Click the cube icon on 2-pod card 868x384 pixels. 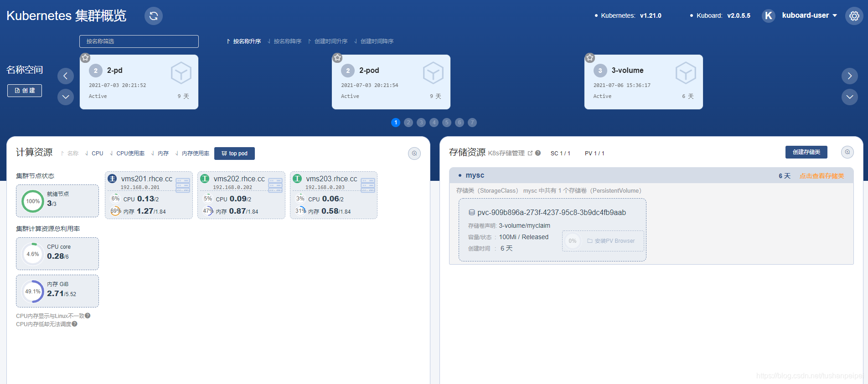click(x=433, y=73)
